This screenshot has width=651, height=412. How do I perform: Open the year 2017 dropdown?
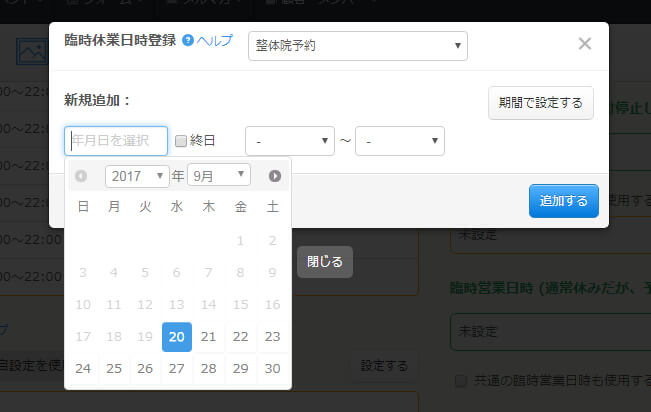[137, 176]
